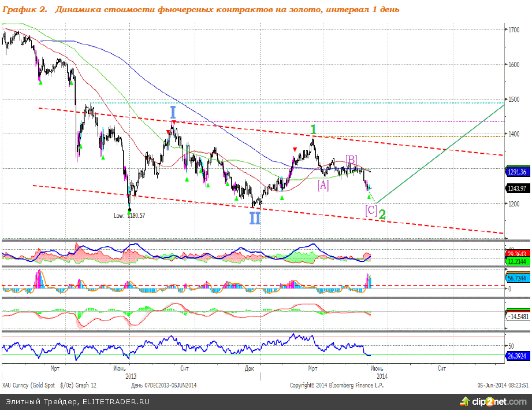Click the blue wave II label

tap(255, 218)
